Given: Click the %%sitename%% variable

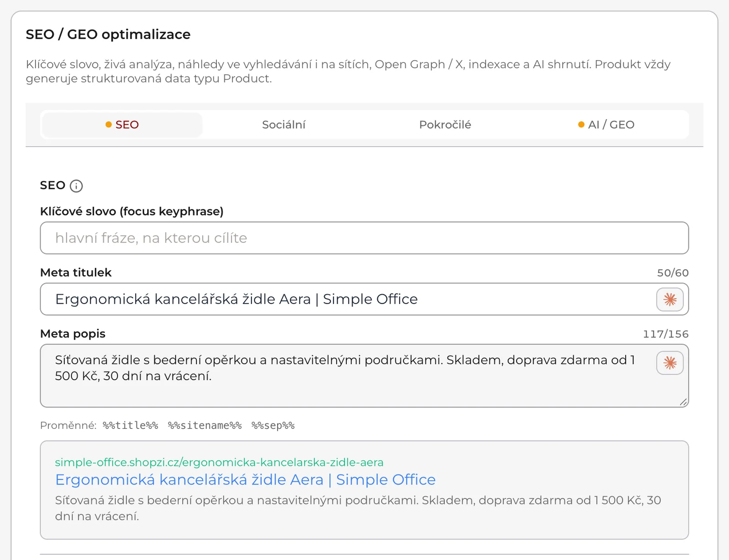Looking at the screenshot, I should pyautogui.click(x=205, y=425).
